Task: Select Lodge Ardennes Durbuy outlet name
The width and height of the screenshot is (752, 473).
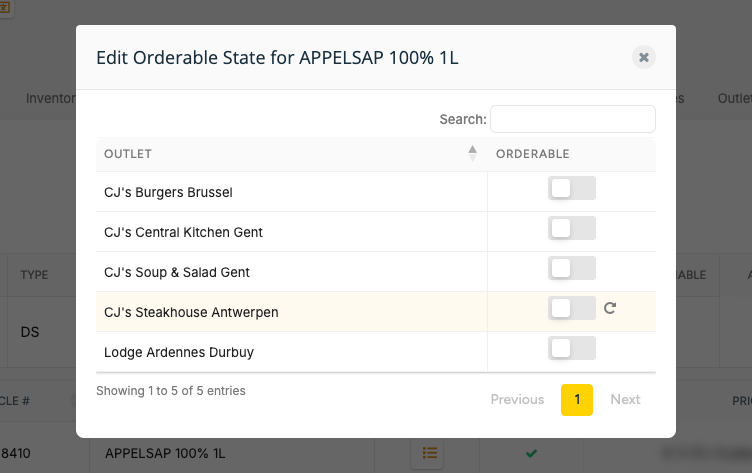Action: [179, 352]
